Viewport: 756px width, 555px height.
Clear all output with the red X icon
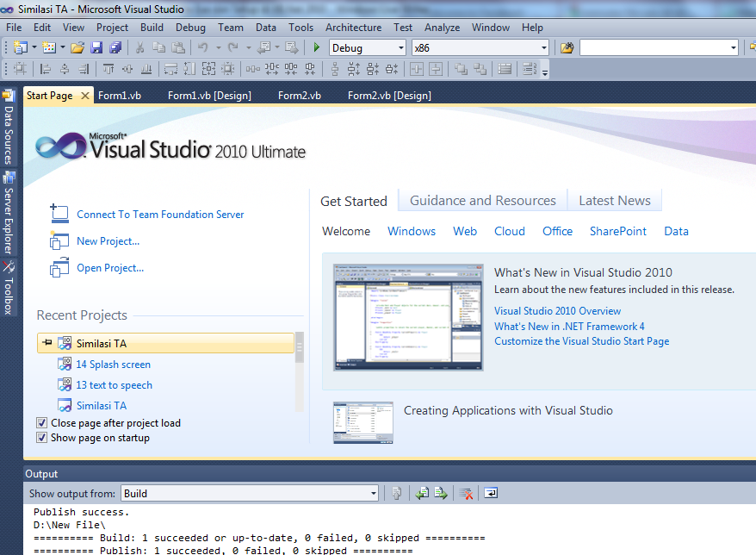pos(466,493)
